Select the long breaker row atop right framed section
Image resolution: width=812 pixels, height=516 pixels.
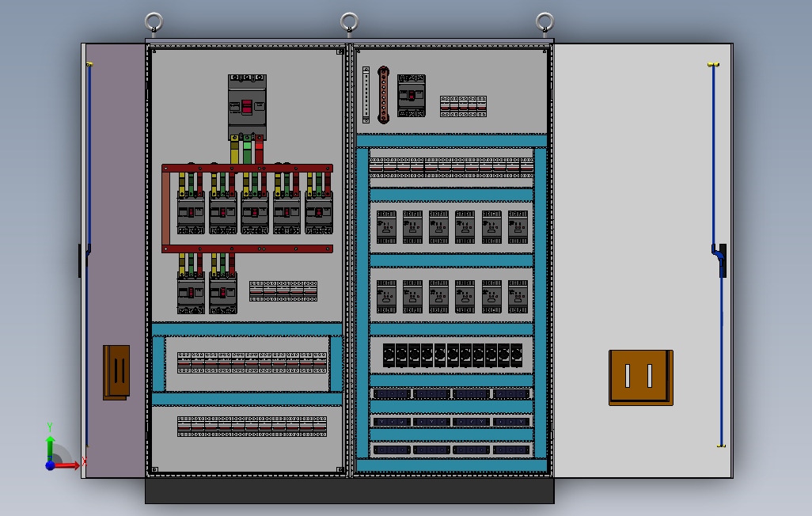(x=451, y=168)
